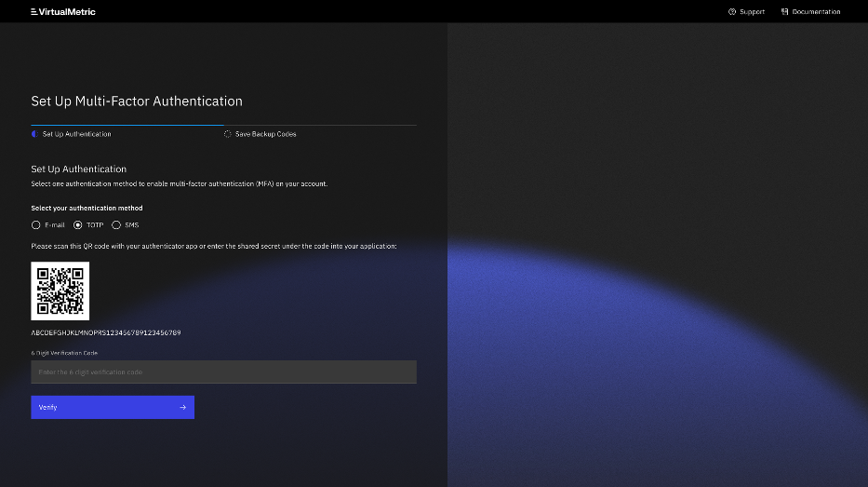Click the Verify button
The image size is (868, 487).
pos(113,407)
